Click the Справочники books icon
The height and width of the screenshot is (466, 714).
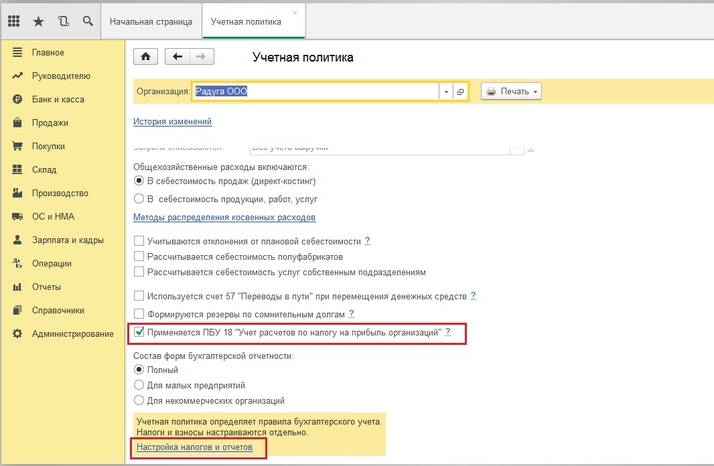pyautogui.click(x=17, y=310)
